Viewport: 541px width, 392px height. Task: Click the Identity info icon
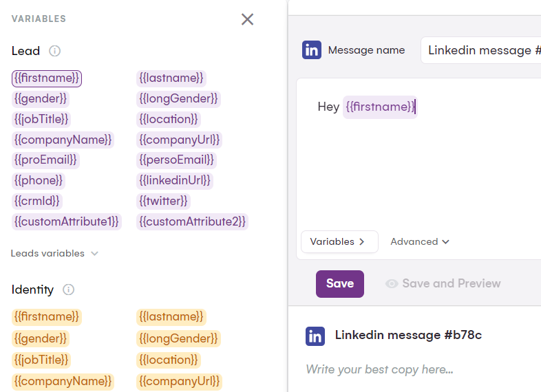(x=68, y=290)
